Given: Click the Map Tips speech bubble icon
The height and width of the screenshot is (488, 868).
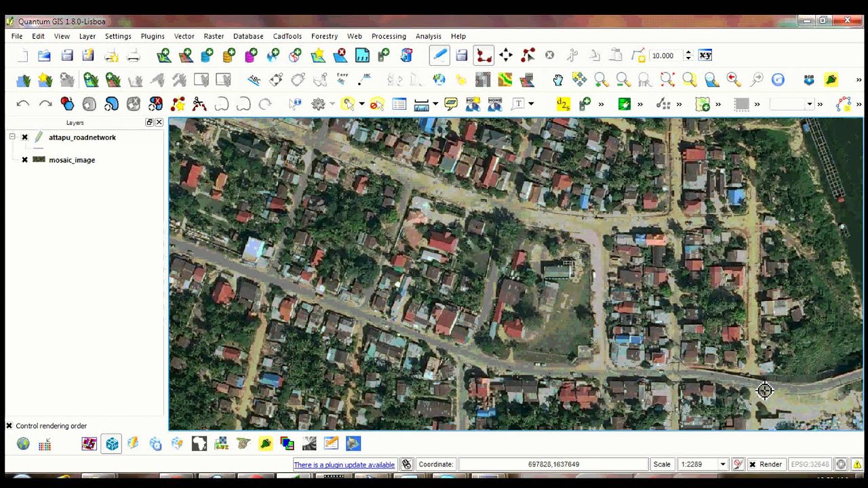Looking at the screenshot, I should click(451, 104).
